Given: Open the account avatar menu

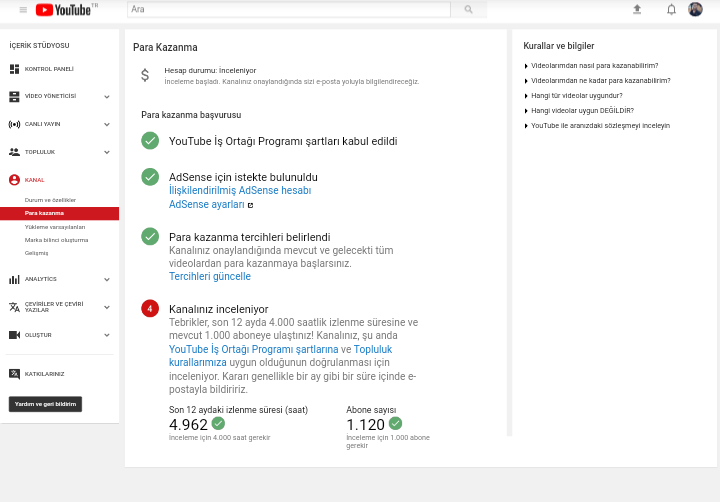Looking at the screenshot, I should pos(695,9).
